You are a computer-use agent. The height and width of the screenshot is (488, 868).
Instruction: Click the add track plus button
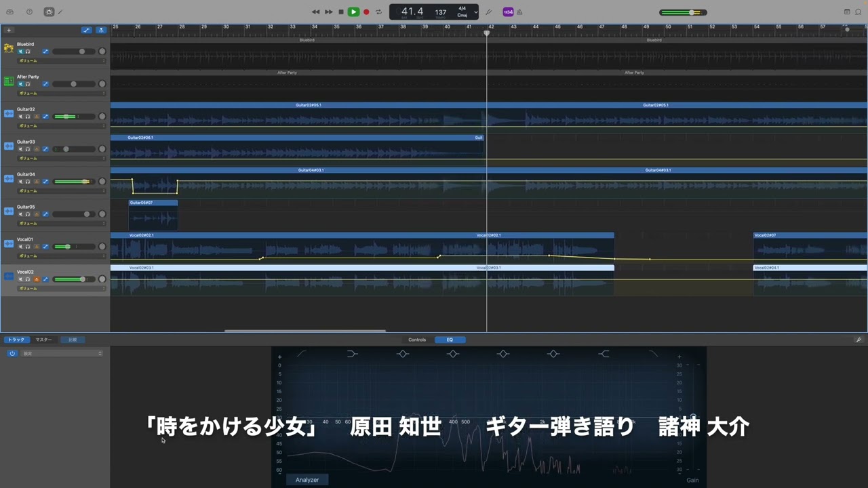click(x=9, y=30)
